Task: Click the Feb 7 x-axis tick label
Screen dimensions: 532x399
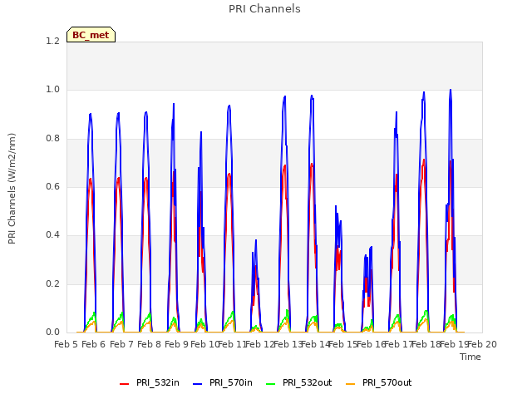Action: pyautogui.click(x=122, y=344)
